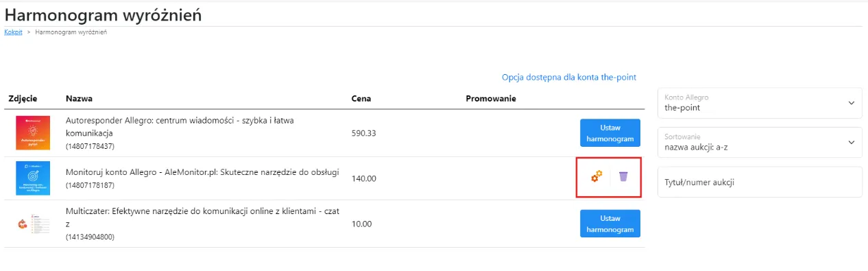Image resolution: width=868 pixels, height=271 pixels.
Task: Click the Kokpit breadcrumb link
Action: pyautogui.click(x=13, y=32)
